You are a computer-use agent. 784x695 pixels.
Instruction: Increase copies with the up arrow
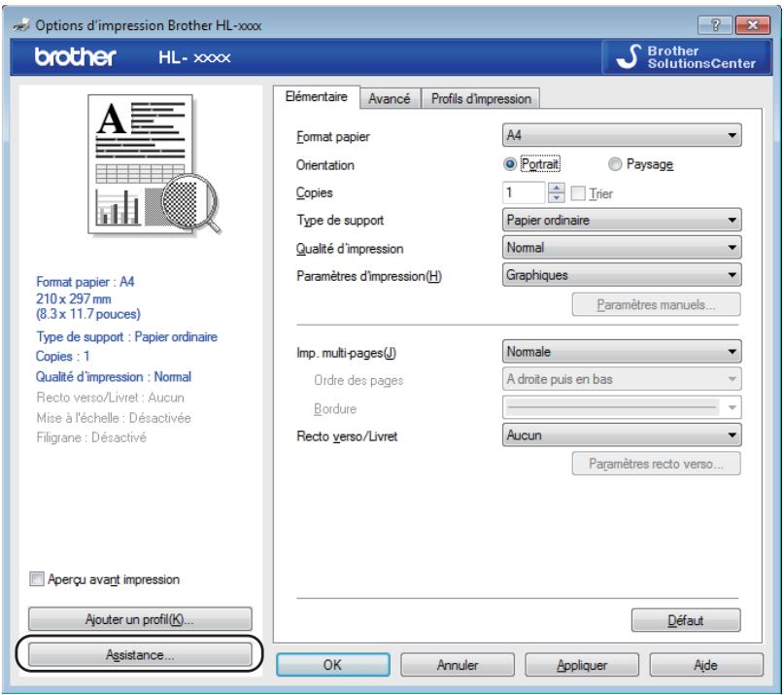[x=556, y=189]
